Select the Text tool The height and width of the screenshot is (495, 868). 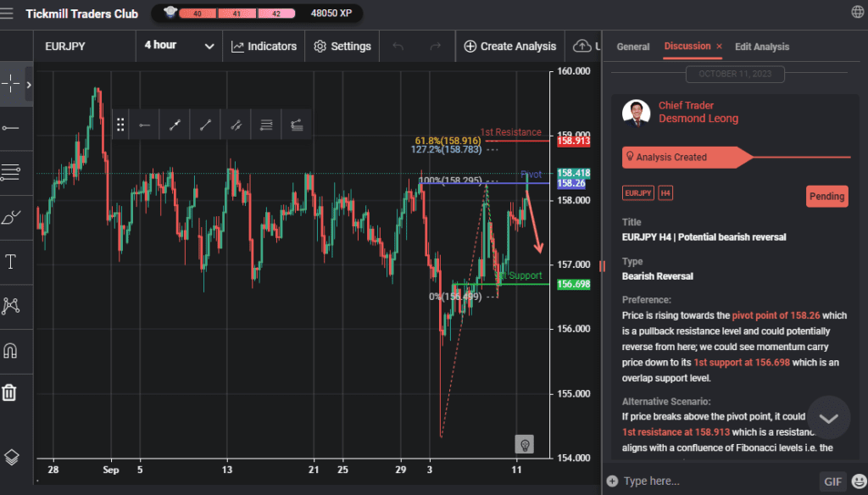coord(10,261)
